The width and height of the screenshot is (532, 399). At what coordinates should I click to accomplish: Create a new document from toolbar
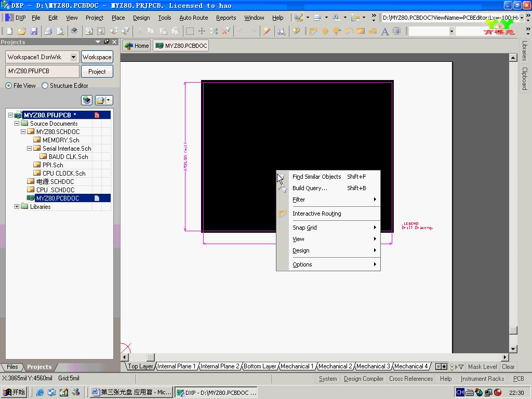10,31
